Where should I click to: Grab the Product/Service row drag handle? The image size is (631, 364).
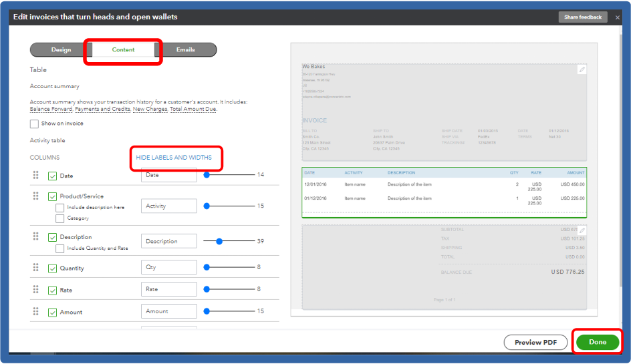(x=36, y=196)
